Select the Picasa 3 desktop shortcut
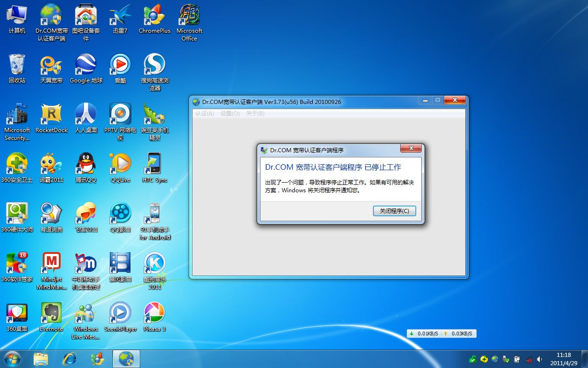Image resolution: width=588 pixels, height=368 pixels. click(x=155, y=317)
